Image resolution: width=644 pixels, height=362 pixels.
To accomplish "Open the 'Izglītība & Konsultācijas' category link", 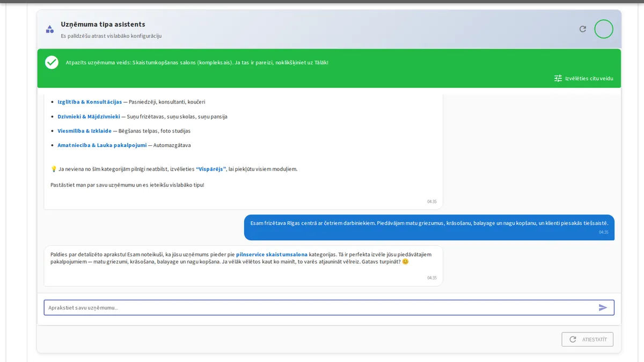I will (90, 102).
